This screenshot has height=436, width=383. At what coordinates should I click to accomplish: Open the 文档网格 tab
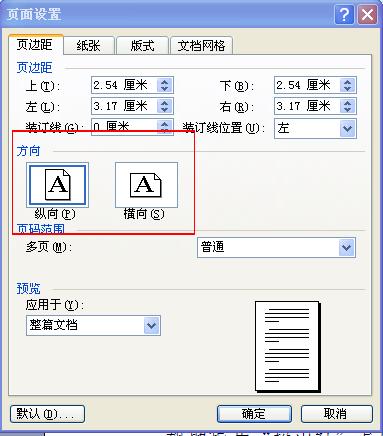click(x=201, y=46)
